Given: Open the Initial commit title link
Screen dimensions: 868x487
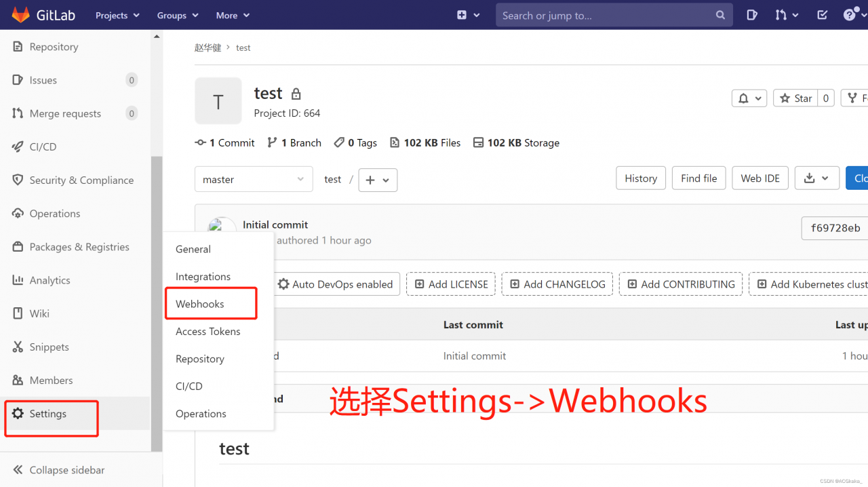Looking at the screenshot, I should click(275, 225).
